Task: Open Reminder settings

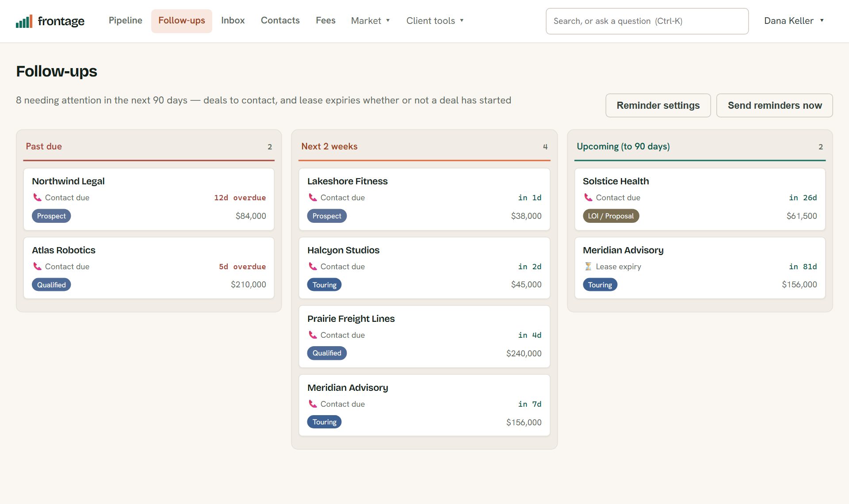Action: (658, 105)
